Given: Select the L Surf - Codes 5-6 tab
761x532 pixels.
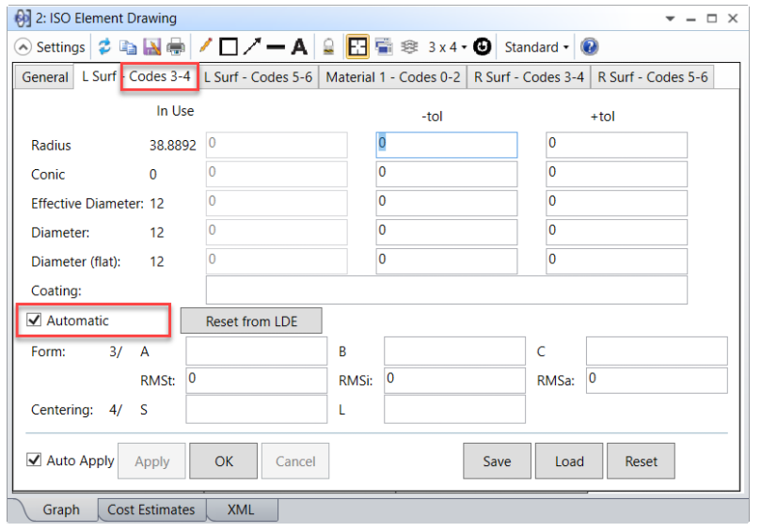Looking at the screenshot, I should click(x=258, y=77).
